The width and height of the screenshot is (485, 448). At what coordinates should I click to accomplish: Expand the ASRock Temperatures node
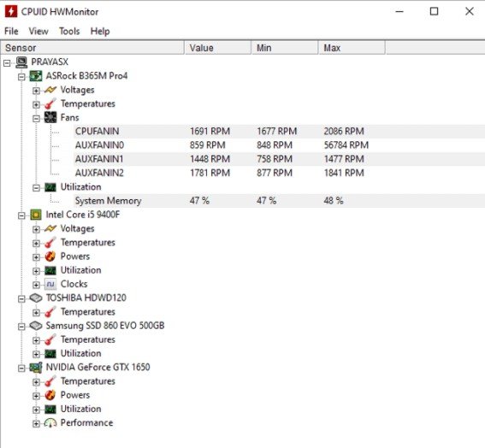(x=36, y=104)
